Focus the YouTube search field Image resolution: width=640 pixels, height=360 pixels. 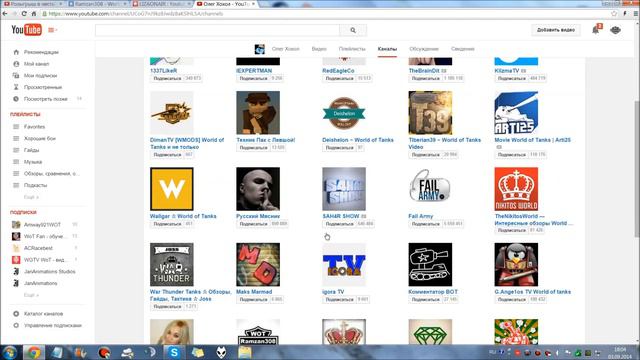click(x=217, y=30)
